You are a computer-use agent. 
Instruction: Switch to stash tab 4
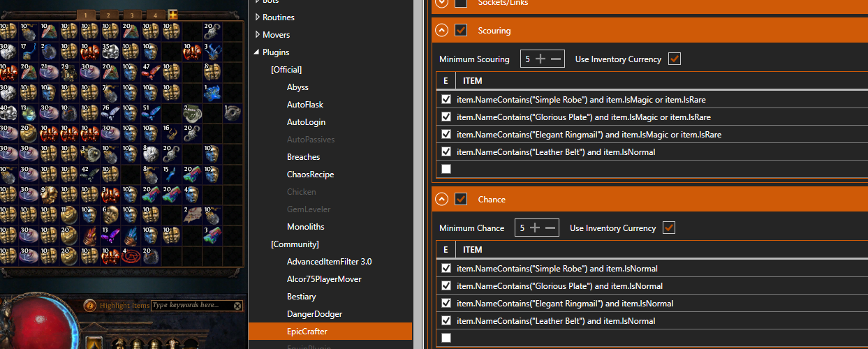[x=155, y=15]
